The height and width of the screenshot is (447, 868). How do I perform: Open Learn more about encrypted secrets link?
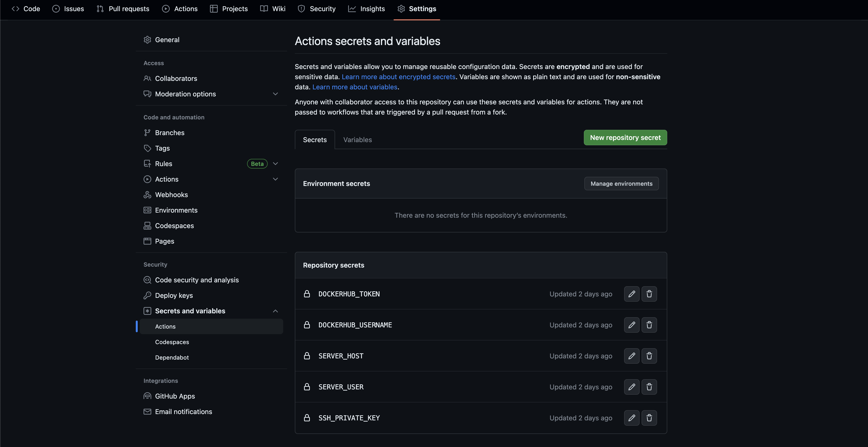click(399, 77)
